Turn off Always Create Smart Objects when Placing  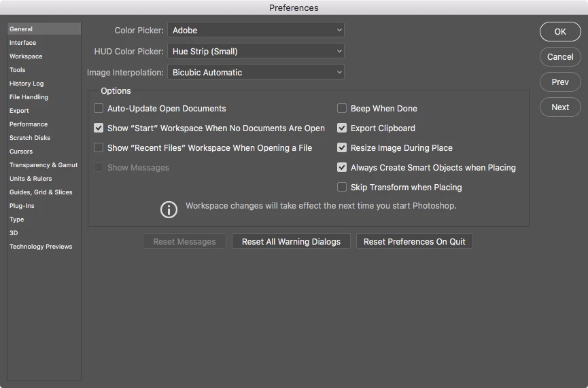point(342,167)
